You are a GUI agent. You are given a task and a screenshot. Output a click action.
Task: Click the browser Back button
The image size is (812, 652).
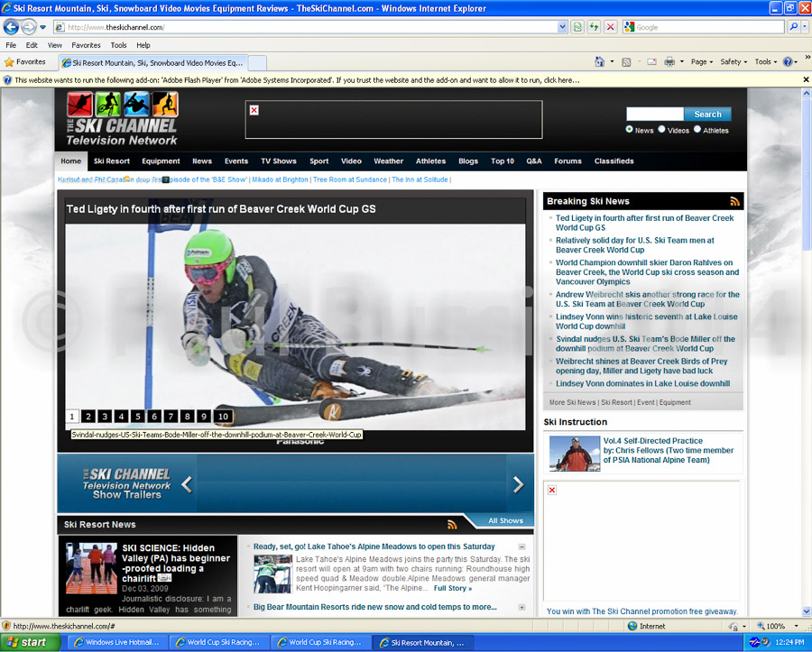point(11,26)
